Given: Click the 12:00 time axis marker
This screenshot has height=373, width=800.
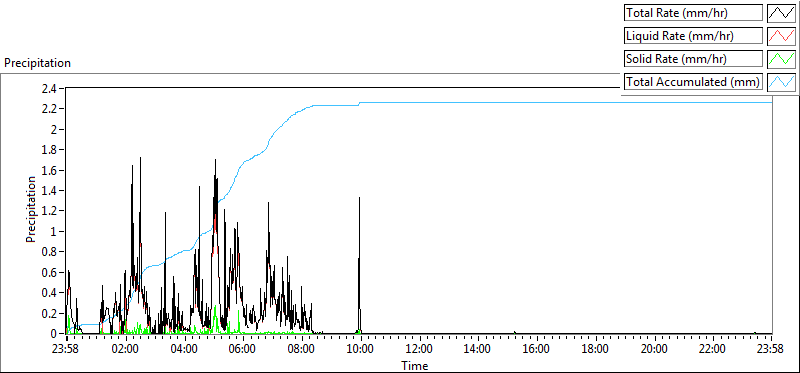Looking at the screenshot, I should tap(419, 350).
